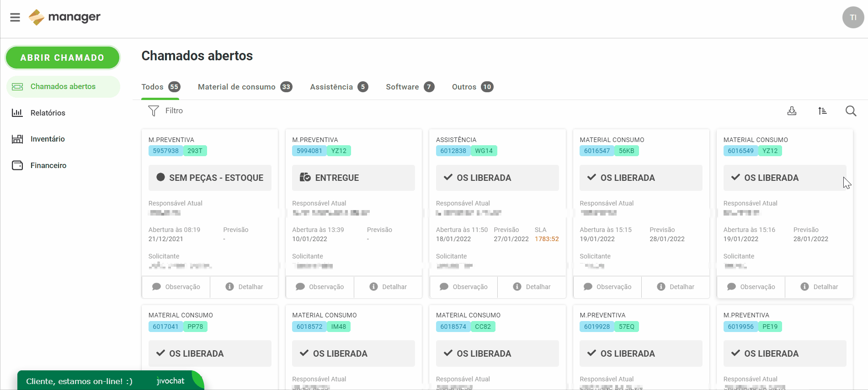Screen dimensions: 868x390
Task: Click the download export icon
Action: 792,111
